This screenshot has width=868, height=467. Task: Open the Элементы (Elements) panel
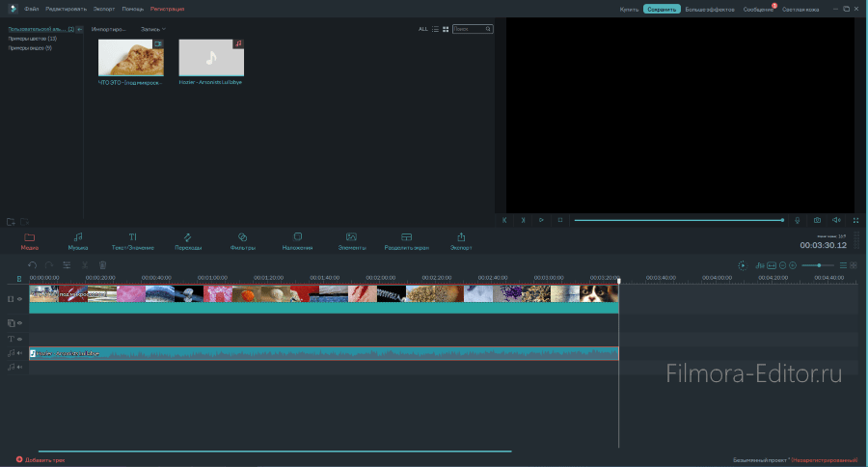tap(351, 240)
